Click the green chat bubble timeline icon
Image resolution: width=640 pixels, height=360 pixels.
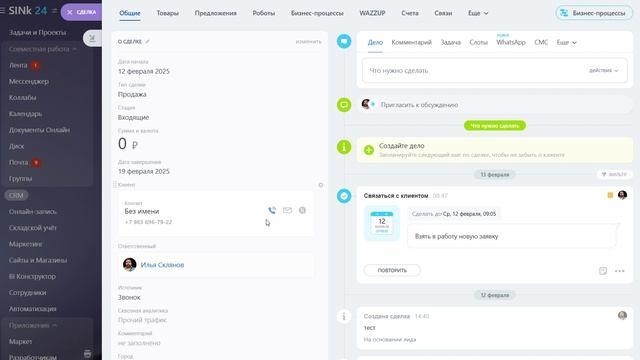(x=344, y=105)
